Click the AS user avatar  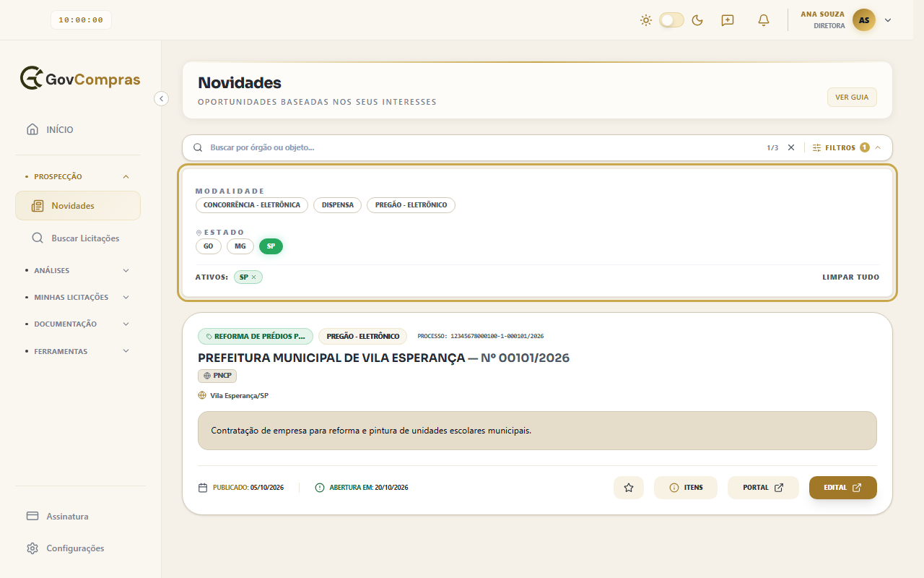coord(864,20)
